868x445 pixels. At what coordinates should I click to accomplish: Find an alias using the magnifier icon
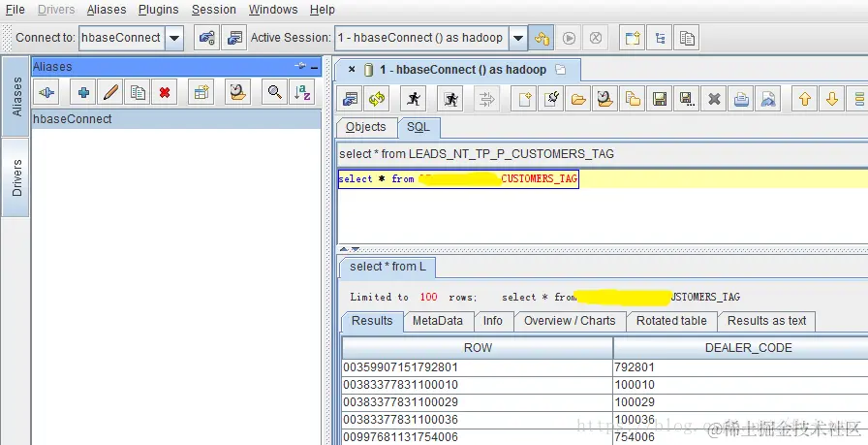pyautogui.click(x=274, y=92)
